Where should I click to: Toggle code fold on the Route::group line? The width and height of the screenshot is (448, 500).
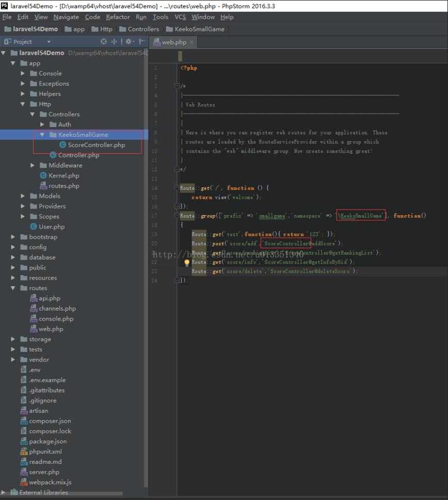tap(177, 216)
